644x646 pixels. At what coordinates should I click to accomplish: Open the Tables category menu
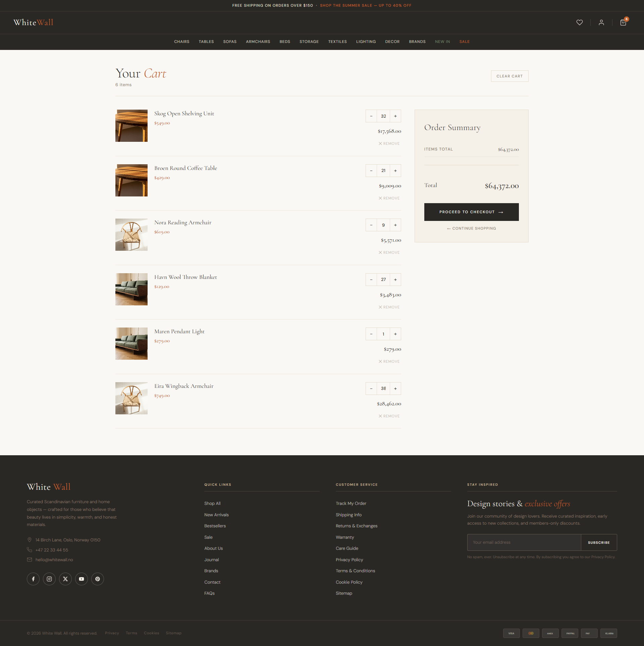click(x=206, y=42)
